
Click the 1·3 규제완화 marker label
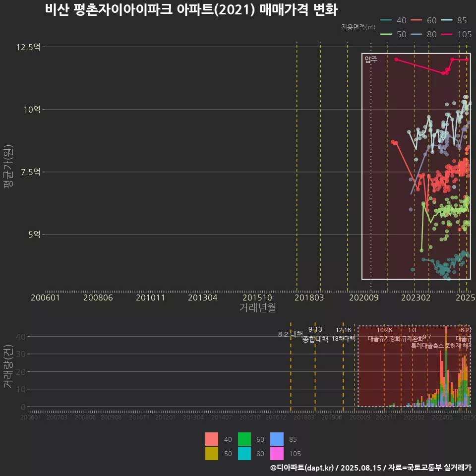pyautogui.click(x=412, y=334)
